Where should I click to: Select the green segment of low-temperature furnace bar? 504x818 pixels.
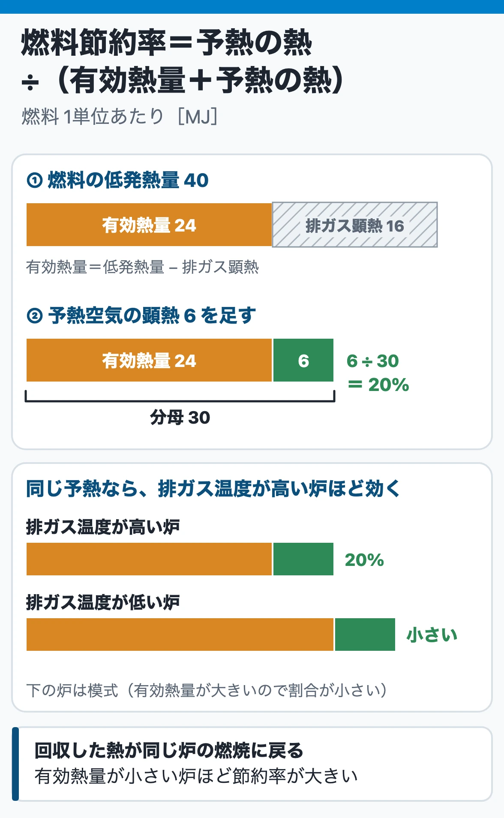coord(365,635)
